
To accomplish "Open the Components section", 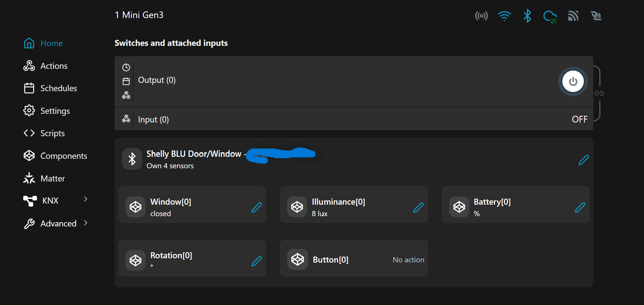I will pyautogui.click(x=55, y=156).
